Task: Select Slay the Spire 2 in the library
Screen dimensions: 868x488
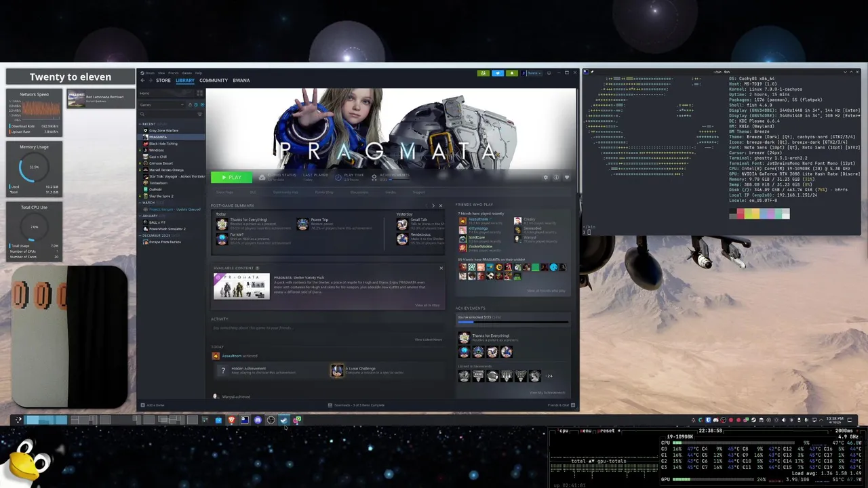Action: [x=161, y=196]
